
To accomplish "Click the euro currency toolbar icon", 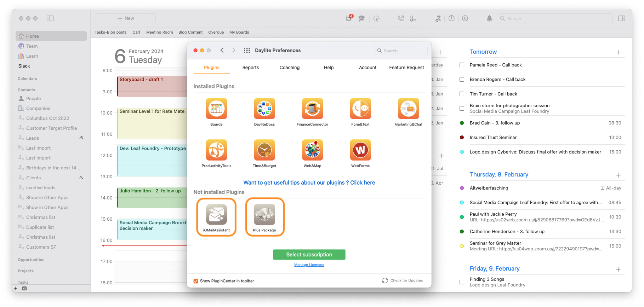I will pyautogui.click(x=465, y=18).
